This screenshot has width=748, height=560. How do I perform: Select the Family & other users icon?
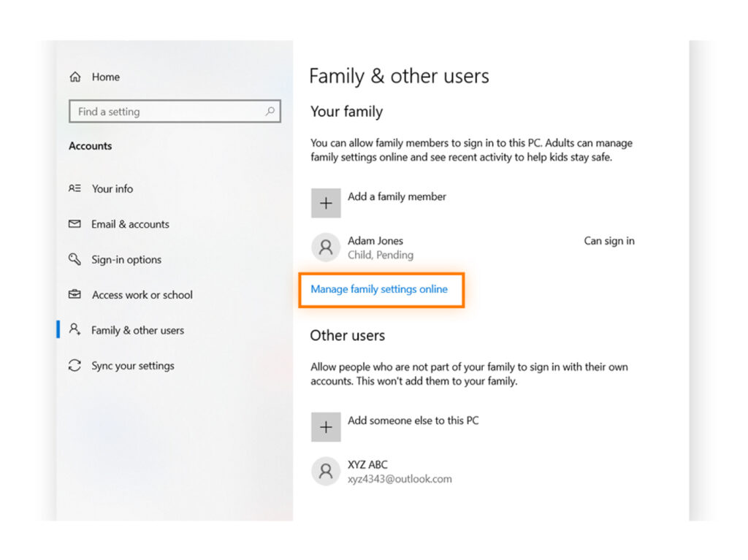click(75, 330)
